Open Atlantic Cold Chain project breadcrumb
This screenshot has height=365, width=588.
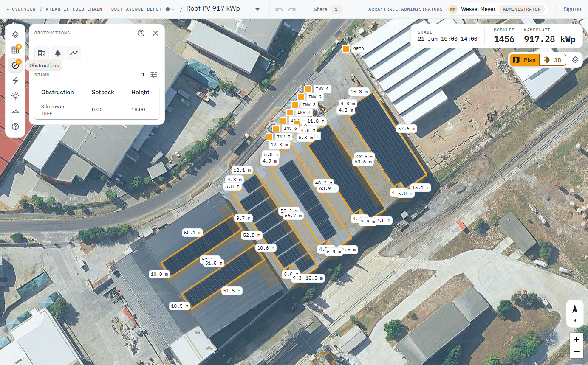(105, 9)
